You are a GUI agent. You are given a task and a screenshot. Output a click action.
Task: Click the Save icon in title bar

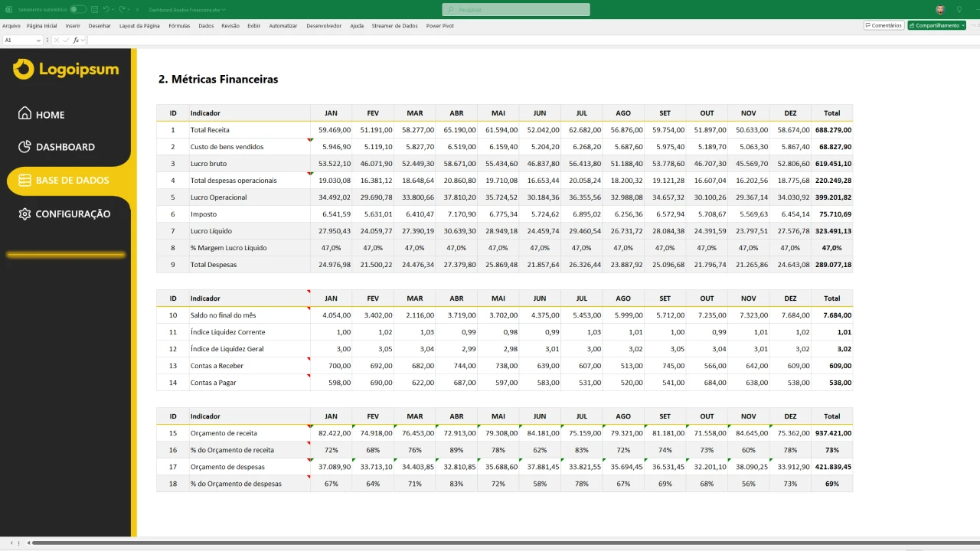coord(93,9)
